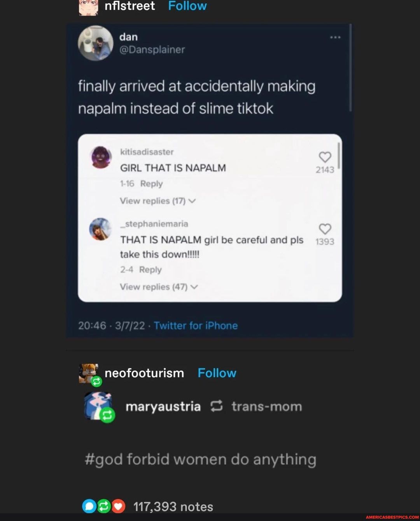Like kitisadisaster's comment with heart icon
The height and width of the screenshot is (521, 420).
tap(325, 157)
